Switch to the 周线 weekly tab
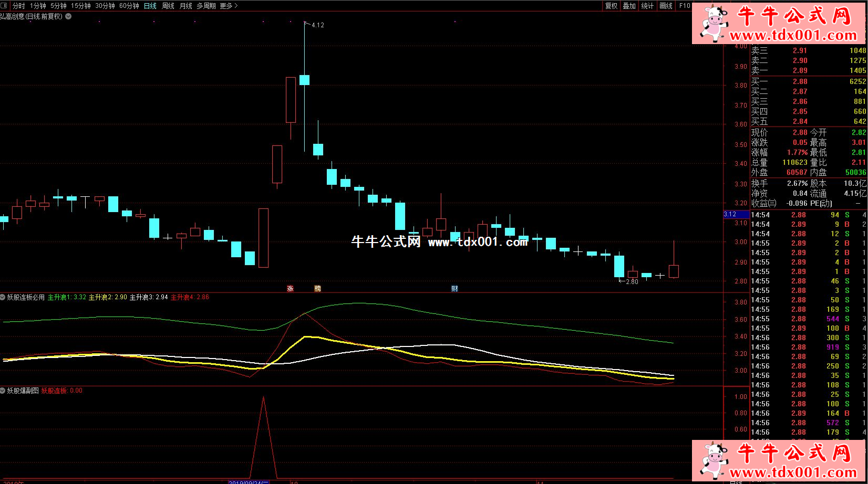Screen dimensions: 868x484 [x=168, y=6]
